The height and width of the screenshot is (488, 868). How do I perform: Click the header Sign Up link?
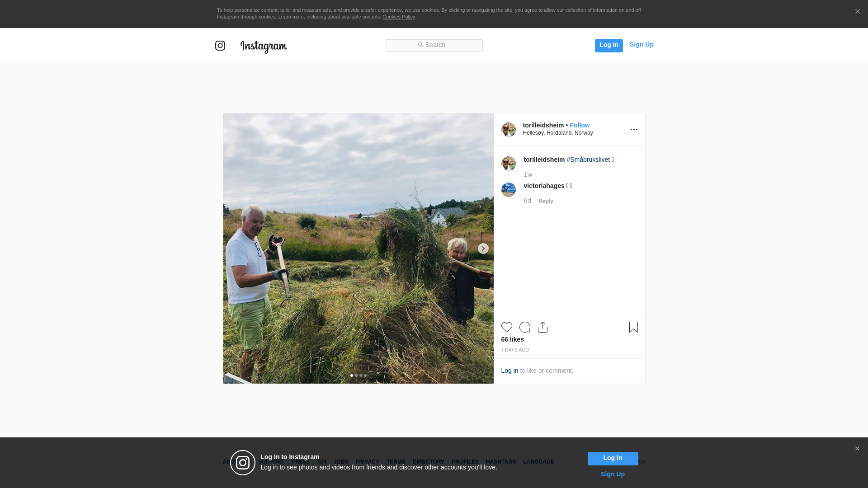[642, 44]
